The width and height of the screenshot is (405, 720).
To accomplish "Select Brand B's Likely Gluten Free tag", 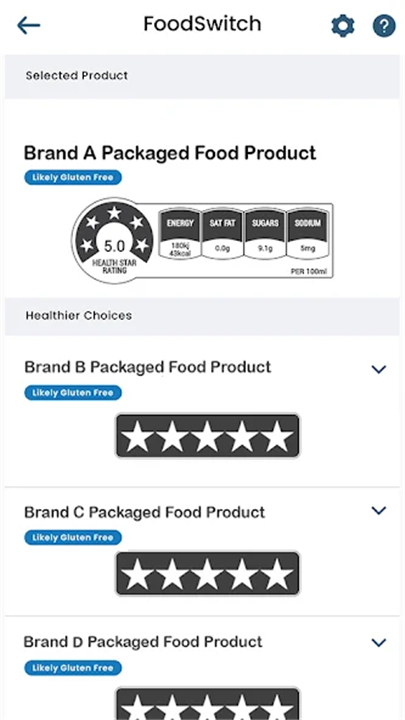I will [x=73, y=393].
